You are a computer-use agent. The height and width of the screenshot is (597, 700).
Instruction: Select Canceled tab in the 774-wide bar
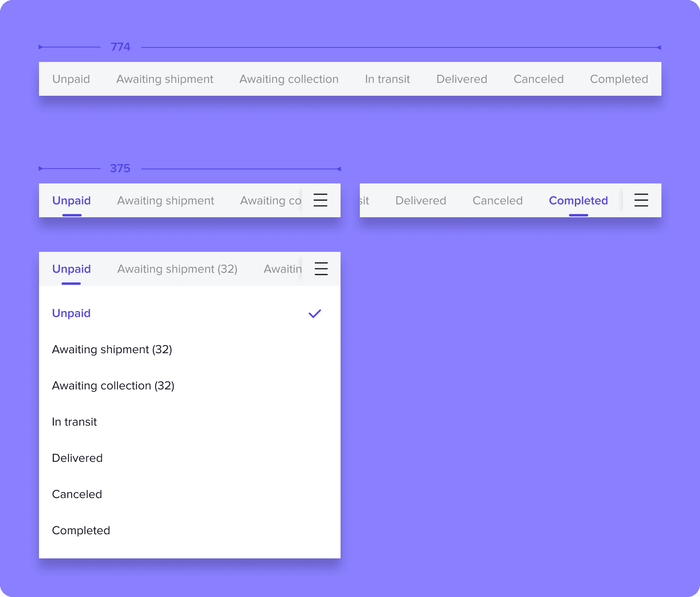[539, 79]
